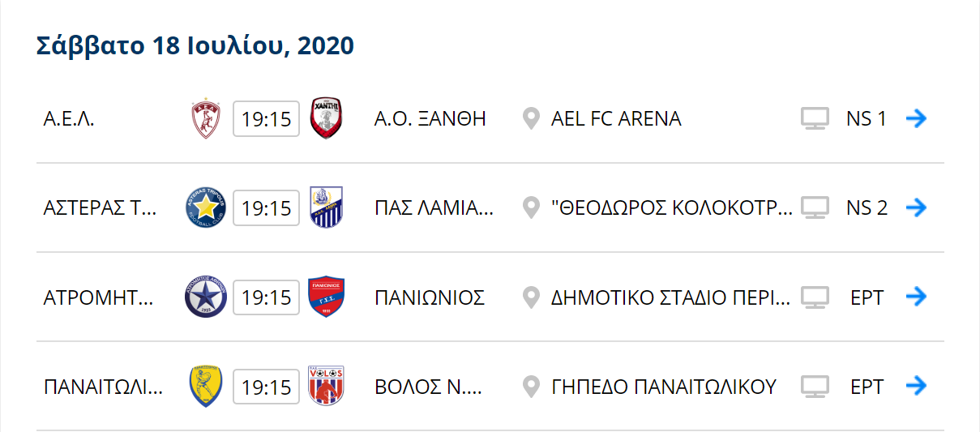Screen dimensions: 980x432
Task: Open match details arrow for NS 2 row
Action: coord(916,208)
